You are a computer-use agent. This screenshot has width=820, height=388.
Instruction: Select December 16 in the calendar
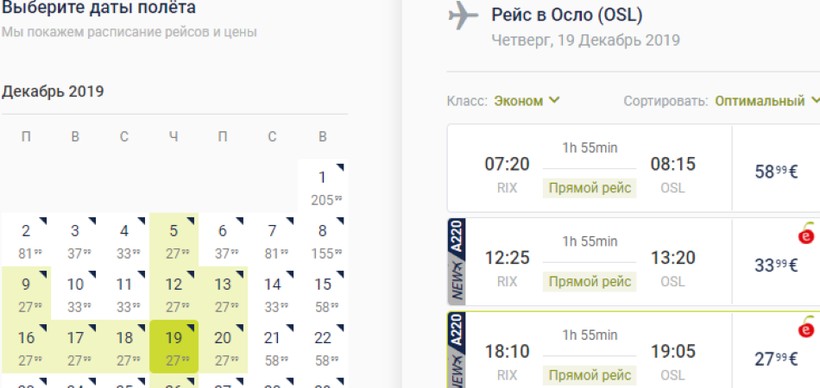tap(26, 347)
